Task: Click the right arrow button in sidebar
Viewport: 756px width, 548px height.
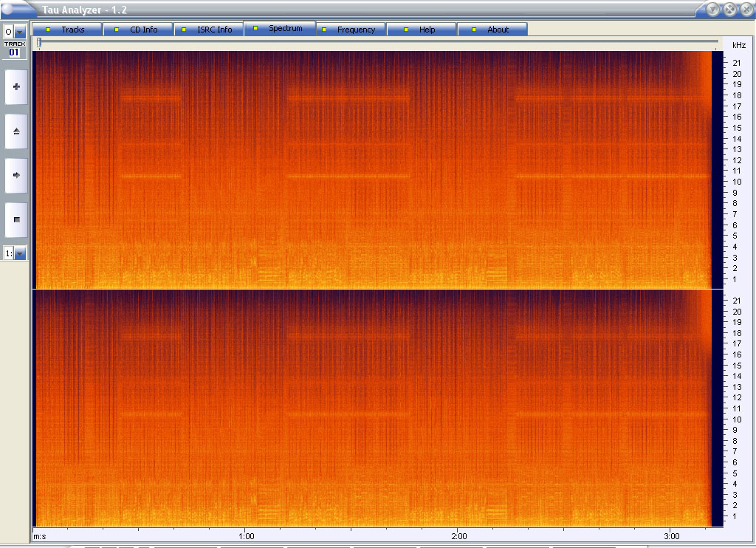Action: click(16, 176)
